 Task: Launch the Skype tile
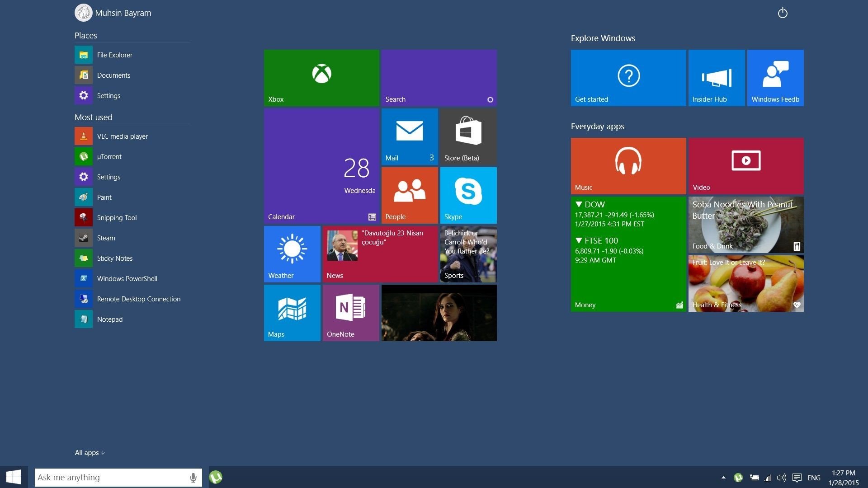click(468, 195)
